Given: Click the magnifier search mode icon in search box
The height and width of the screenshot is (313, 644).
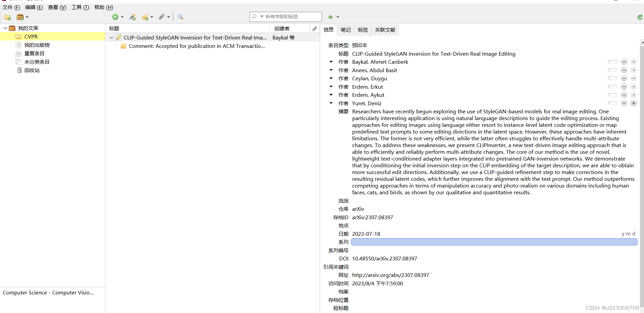Looking at the screenshot, I should click(254, 17).
